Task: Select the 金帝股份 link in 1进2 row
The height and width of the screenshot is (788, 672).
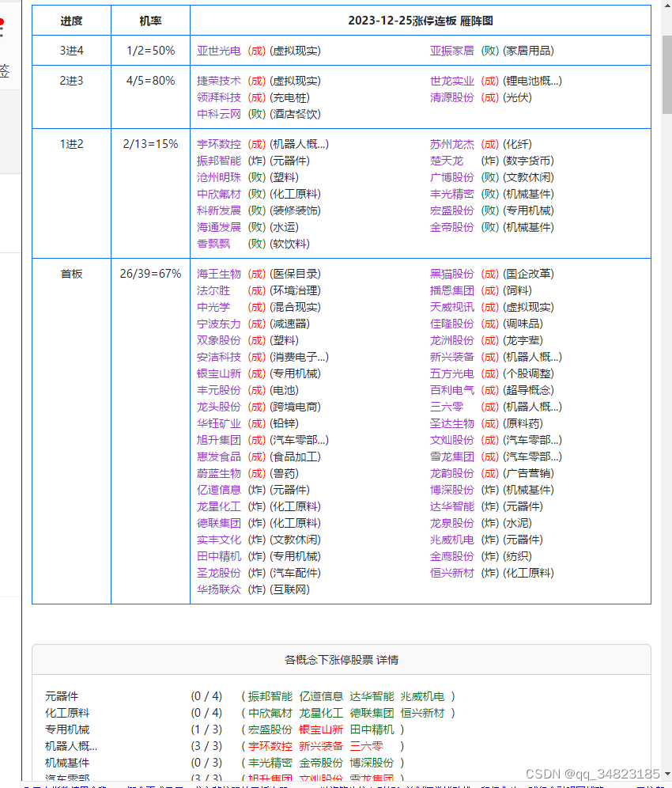Action: (451, 227)
